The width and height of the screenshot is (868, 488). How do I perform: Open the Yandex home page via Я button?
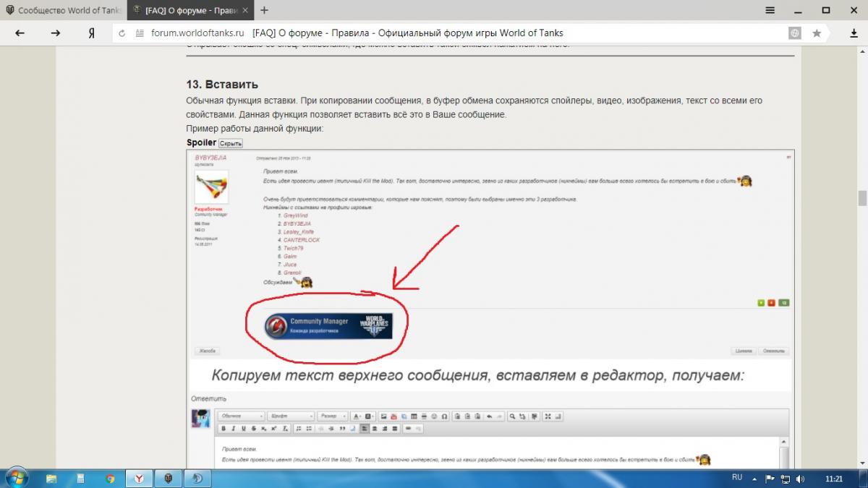(92, 33)
